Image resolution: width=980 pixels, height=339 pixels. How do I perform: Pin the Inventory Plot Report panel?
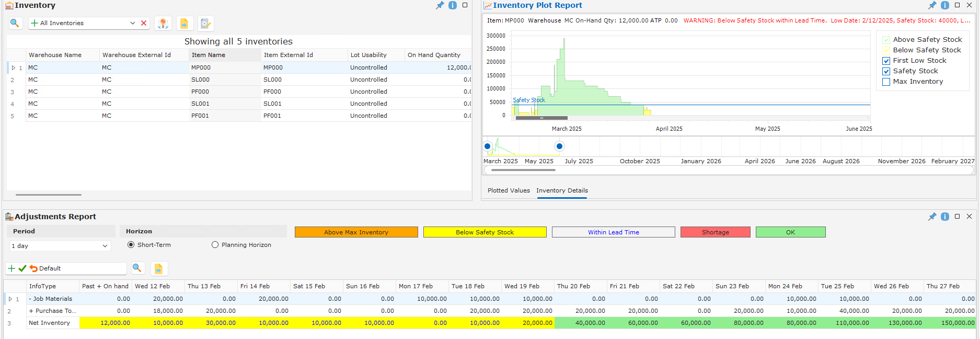pos(932,5)
